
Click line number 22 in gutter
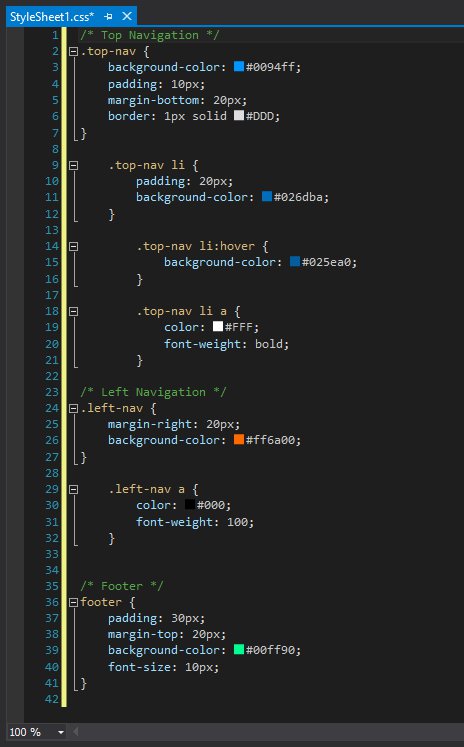tap(52, 376)
